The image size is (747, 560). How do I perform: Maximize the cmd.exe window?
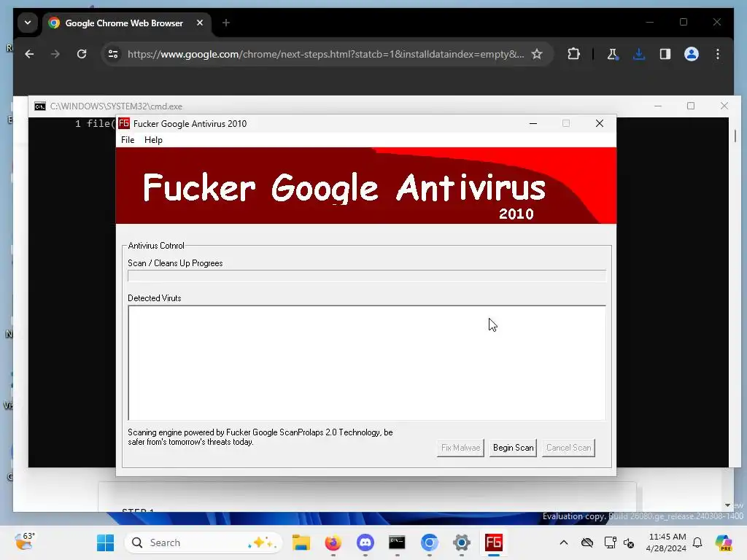point(691,106)
